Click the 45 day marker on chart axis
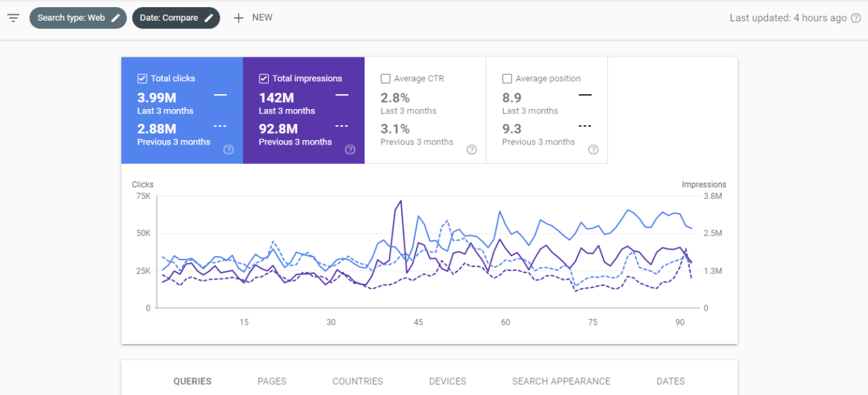This screenshot has width=868, height=395. click(418, 322)
